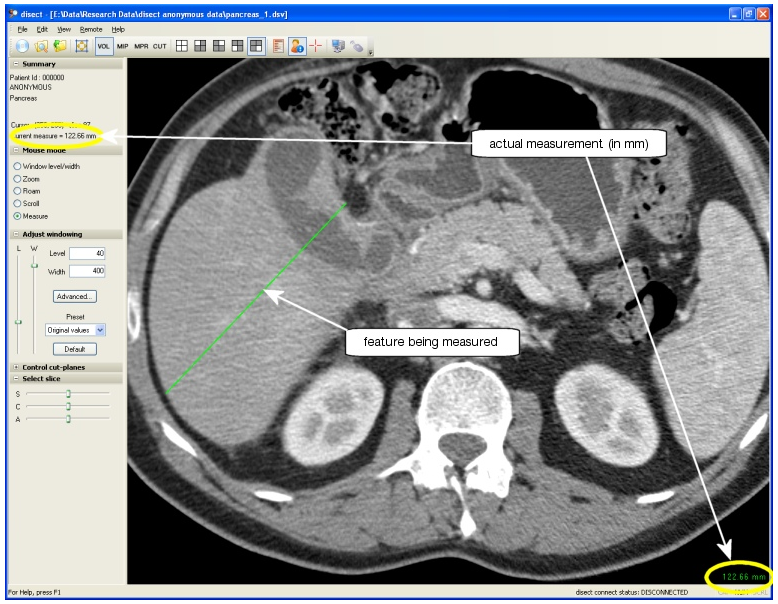Select layout icon with white top-right pane
The image size is (778, 604).
(219, 46)
